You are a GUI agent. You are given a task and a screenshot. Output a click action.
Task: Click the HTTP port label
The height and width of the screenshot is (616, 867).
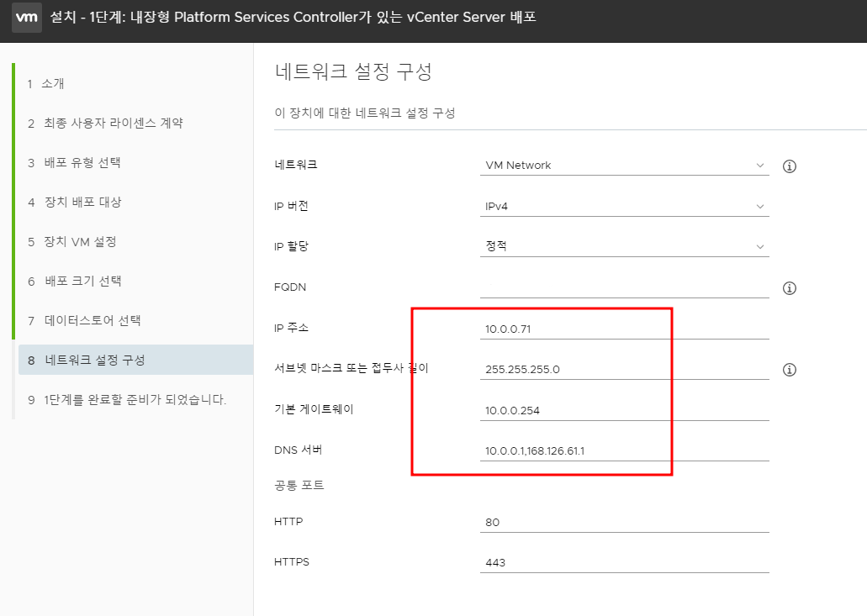point(288,522)
